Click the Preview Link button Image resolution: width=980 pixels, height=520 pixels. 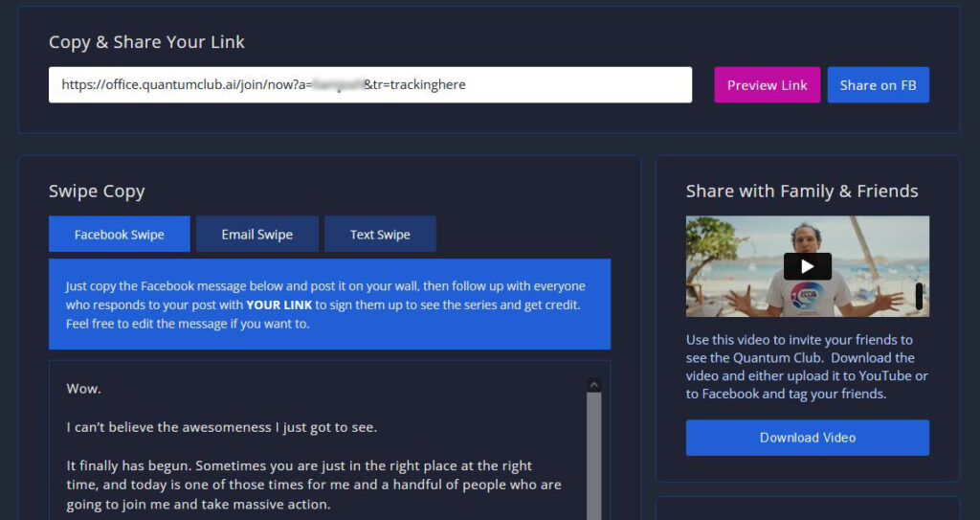(x=767, y=84)
